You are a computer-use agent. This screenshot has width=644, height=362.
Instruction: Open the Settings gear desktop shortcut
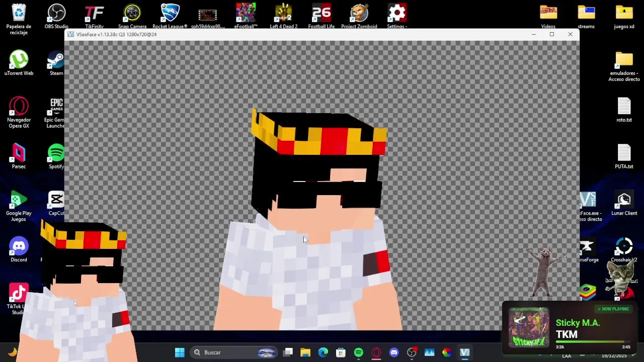point(397,17)
